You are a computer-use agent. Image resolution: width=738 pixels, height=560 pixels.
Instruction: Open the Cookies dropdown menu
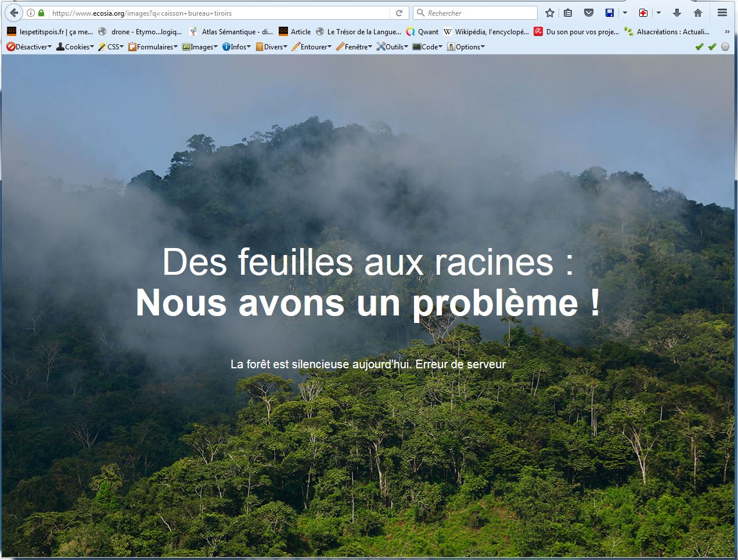[75, 47]
